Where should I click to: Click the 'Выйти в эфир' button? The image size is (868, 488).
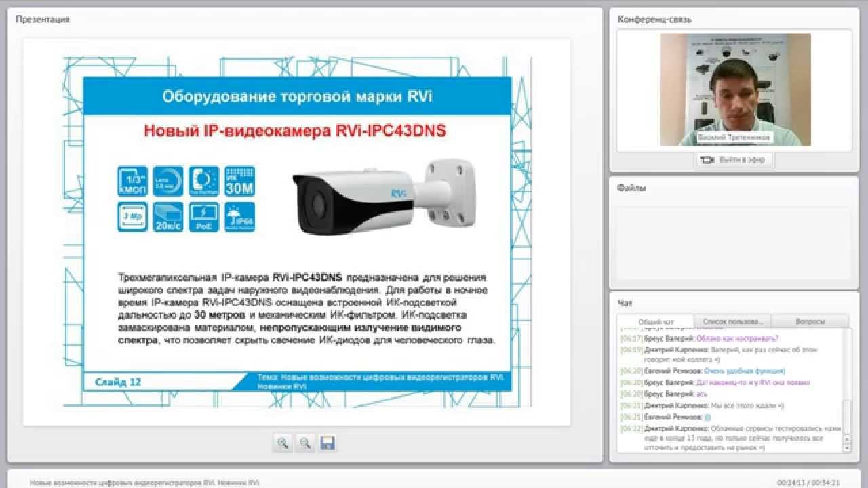734,160
